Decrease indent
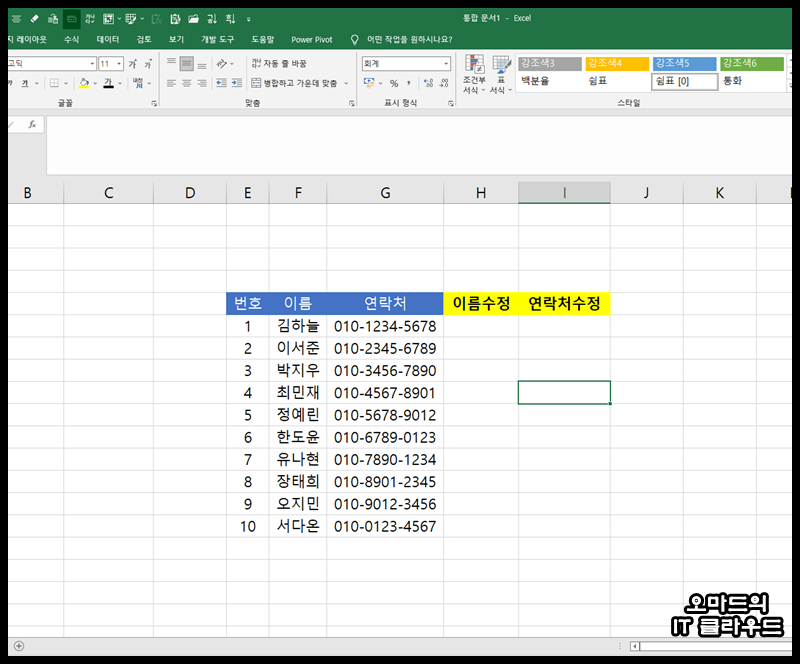The image size is (800, 664). (x=221, y=83)
